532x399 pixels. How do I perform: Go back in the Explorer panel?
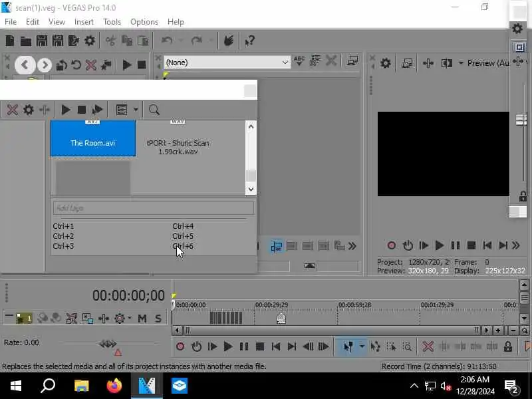[x=25, y=65]
